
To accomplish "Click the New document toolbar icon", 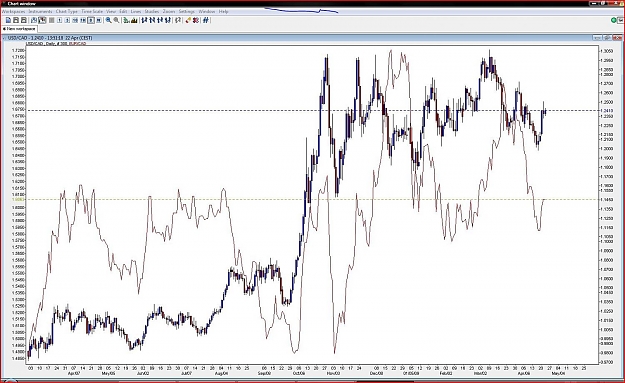I will pyautogui.click(x=8, y=20).
